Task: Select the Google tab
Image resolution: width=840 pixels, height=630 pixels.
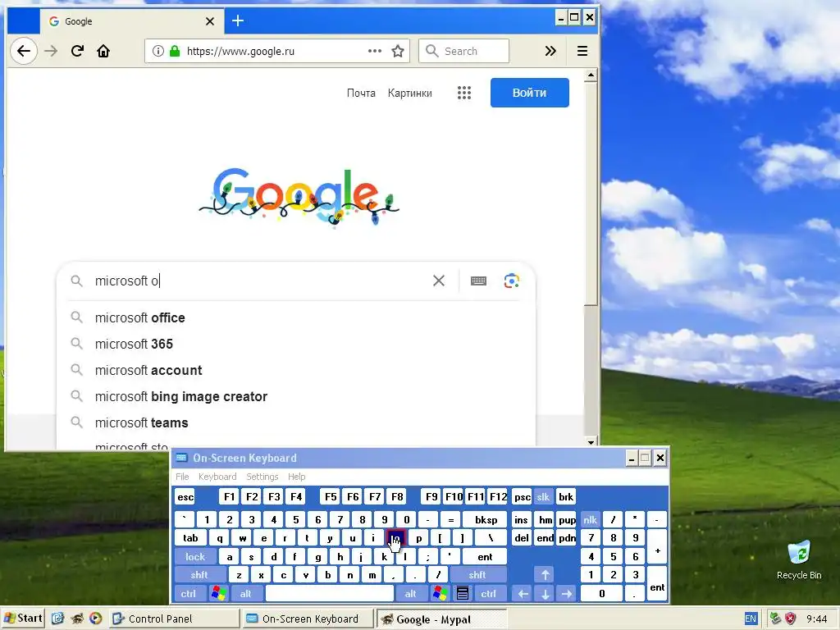Action: click(131, 21)
